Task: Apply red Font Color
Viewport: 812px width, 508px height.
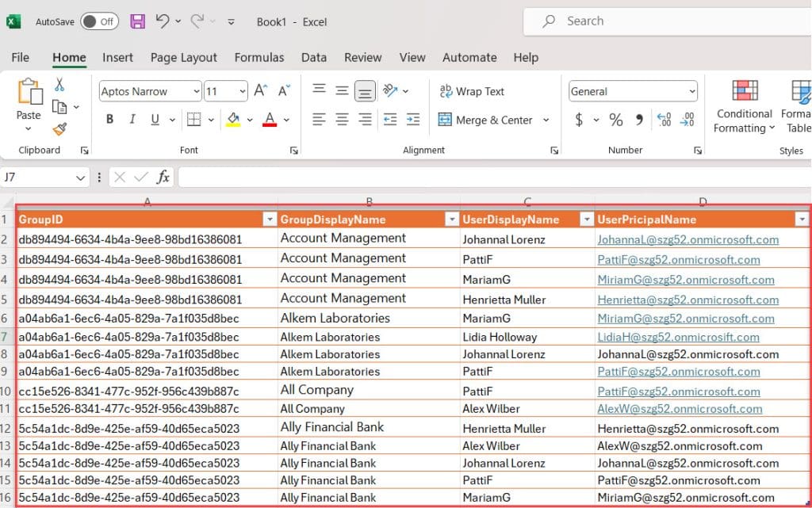Action: tap(270, 120)
